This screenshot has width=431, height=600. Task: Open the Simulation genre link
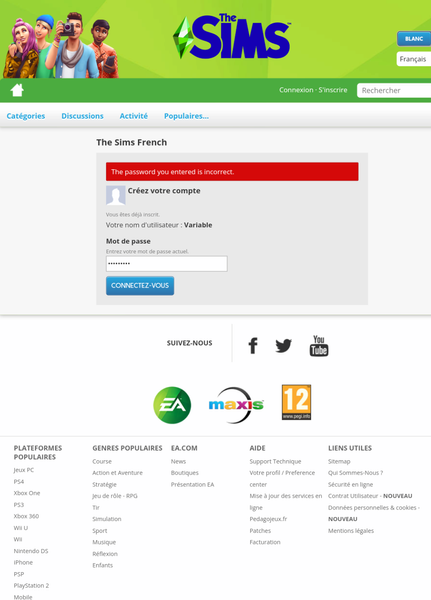point(107,519)
